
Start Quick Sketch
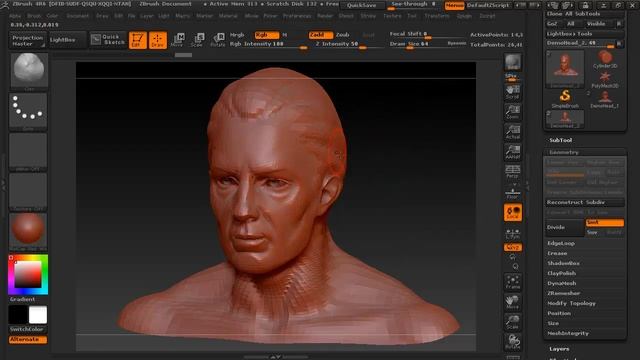pyautogui.click(x=108, y=40)
